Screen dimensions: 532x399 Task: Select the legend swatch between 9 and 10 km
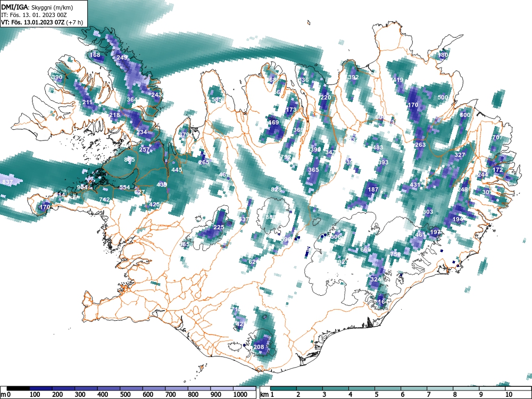click(x=492, y=388)
